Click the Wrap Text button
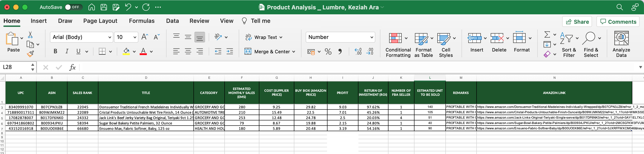This screenshot has height=154, width=644. coord(264,37)
